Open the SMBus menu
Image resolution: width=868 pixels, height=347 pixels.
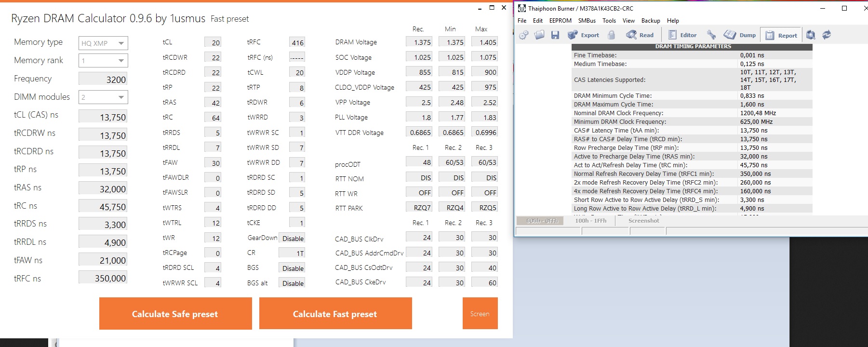[587, 21]
